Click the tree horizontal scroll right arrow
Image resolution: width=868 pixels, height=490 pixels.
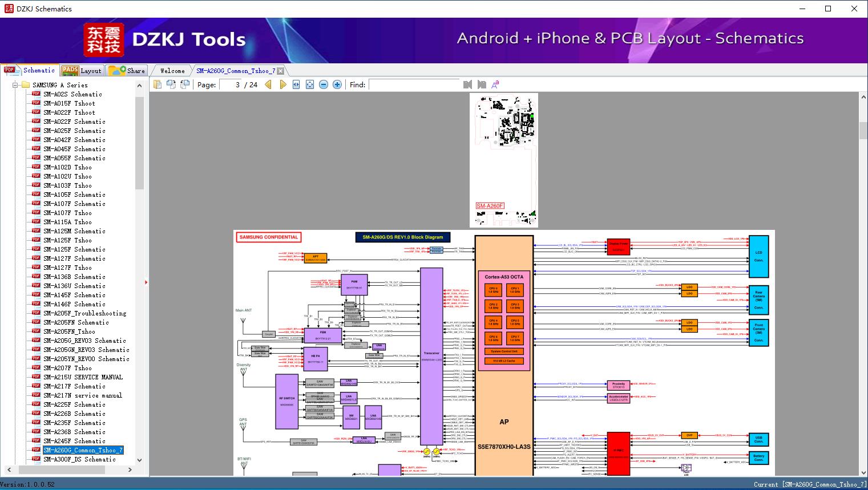(130, 469)
